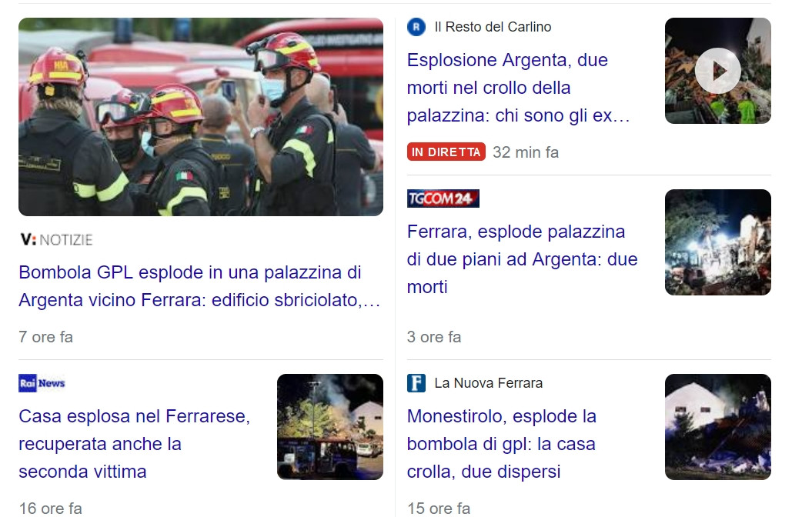Image resolution: width=812 pixels, height=527 pixels.
Task: Click the Il Resto del Carlino round logo
Action: coord(416,27)
